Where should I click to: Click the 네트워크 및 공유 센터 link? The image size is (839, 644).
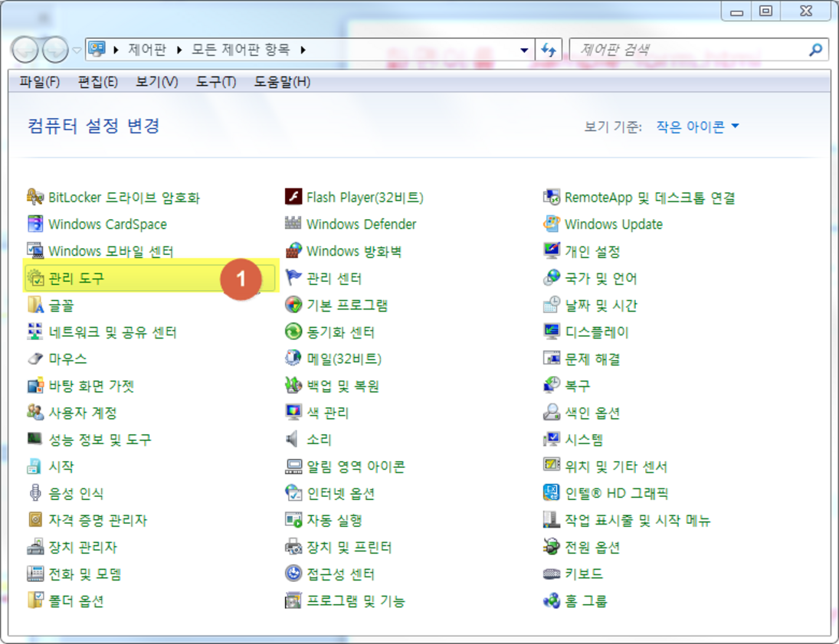tap(112, 332)
